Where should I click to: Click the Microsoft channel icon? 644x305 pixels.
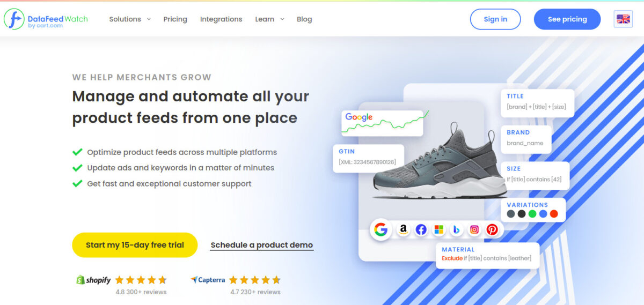point(439,229)
